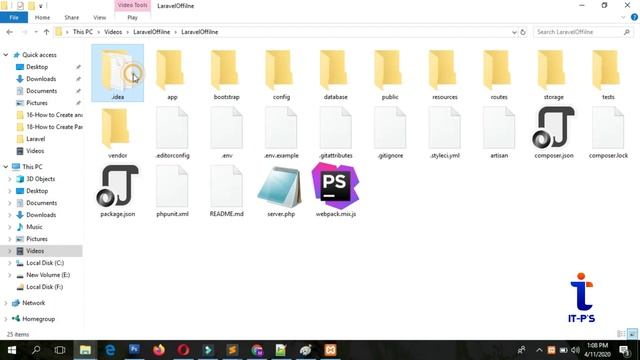Select Local Disk (F:) drive

click(x=44, y=287)
